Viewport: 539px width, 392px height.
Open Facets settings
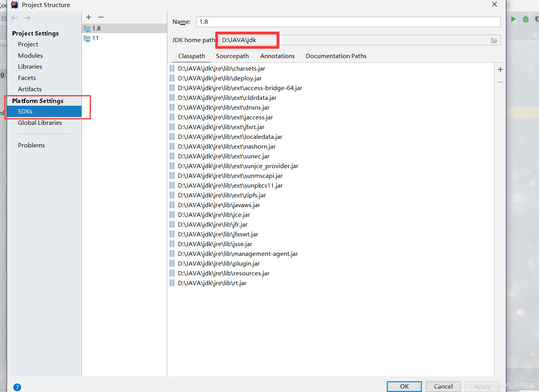27,78
